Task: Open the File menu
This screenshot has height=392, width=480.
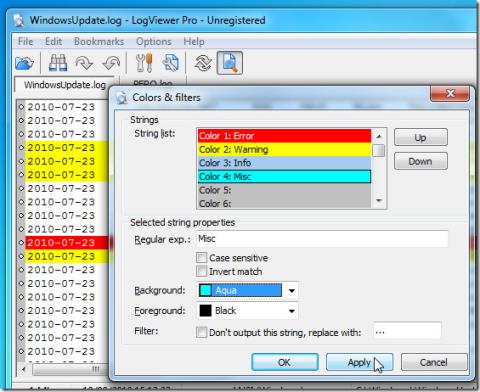Action: (25, 41)
